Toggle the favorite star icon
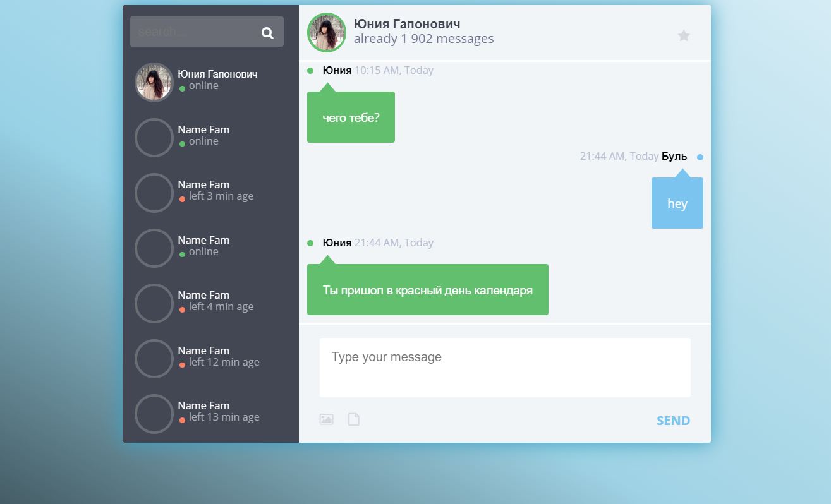Viewport: 831px width, 504px height. (x=684, y=35)
